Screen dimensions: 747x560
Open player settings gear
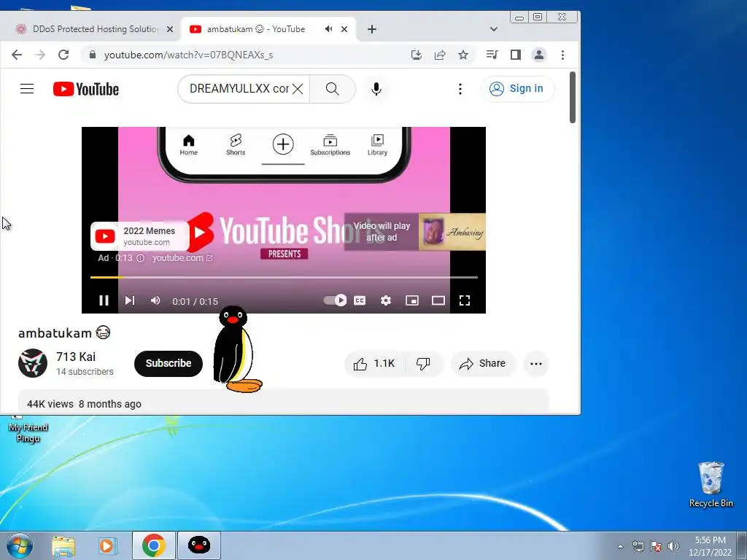(x=386, y=300)
